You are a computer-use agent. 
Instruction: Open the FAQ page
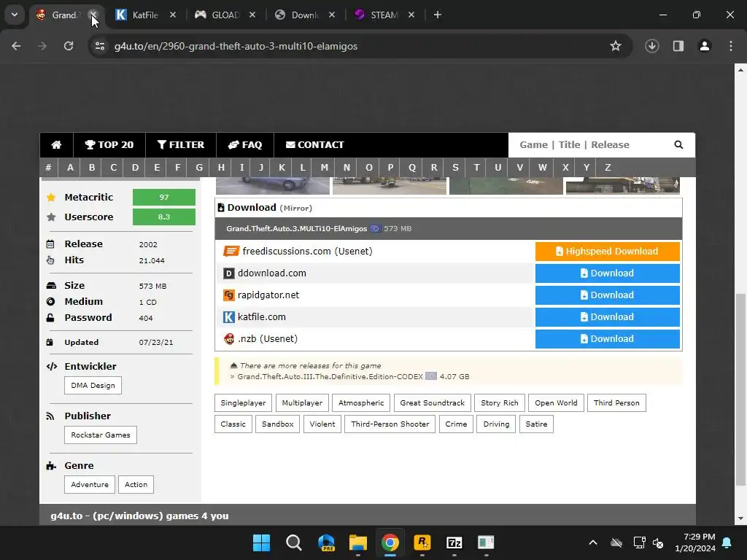click(x=245, y=145)
